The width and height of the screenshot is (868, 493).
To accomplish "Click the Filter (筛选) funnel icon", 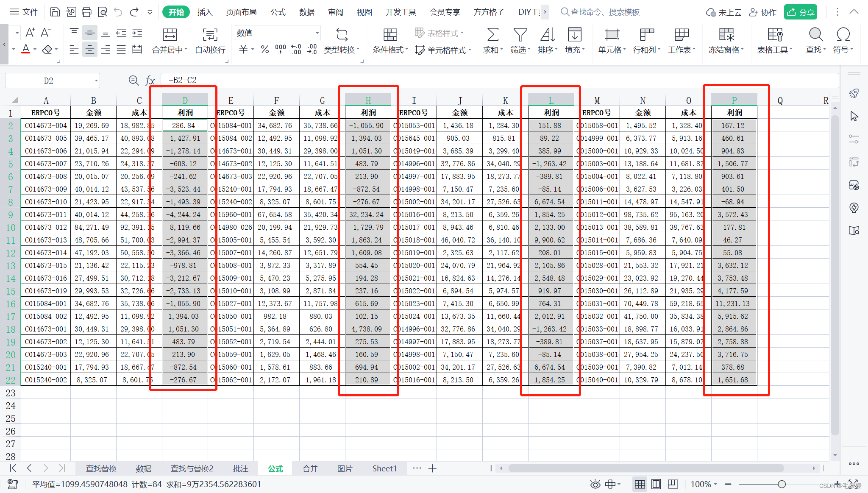I will pyautogui.click(x=520, y=35).
